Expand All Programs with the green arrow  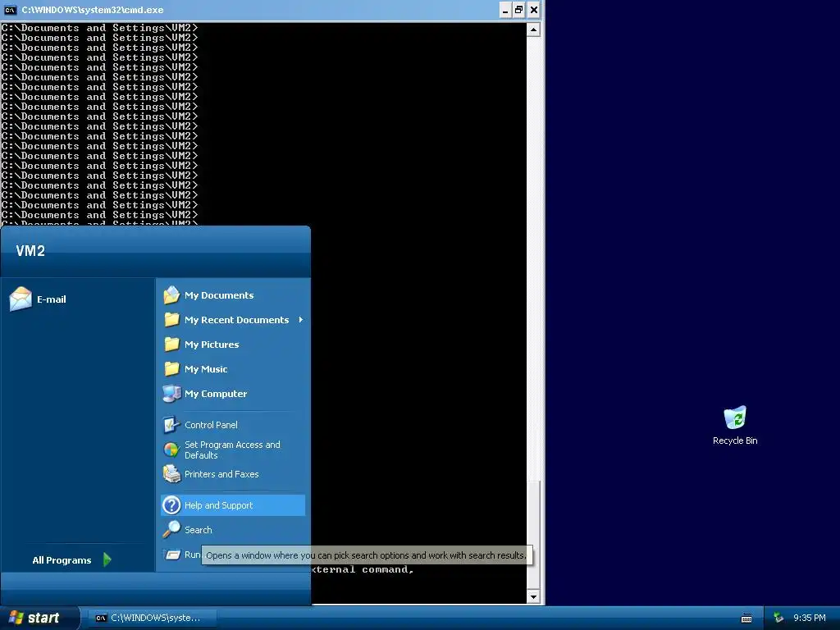point(107,559)
